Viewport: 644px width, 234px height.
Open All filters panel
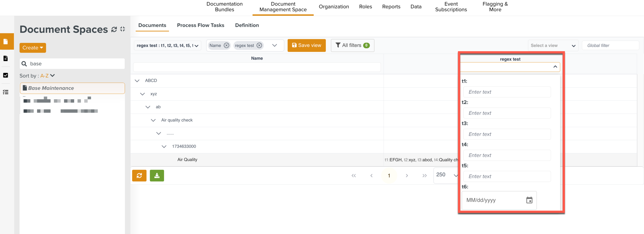[x=352, y=46]
